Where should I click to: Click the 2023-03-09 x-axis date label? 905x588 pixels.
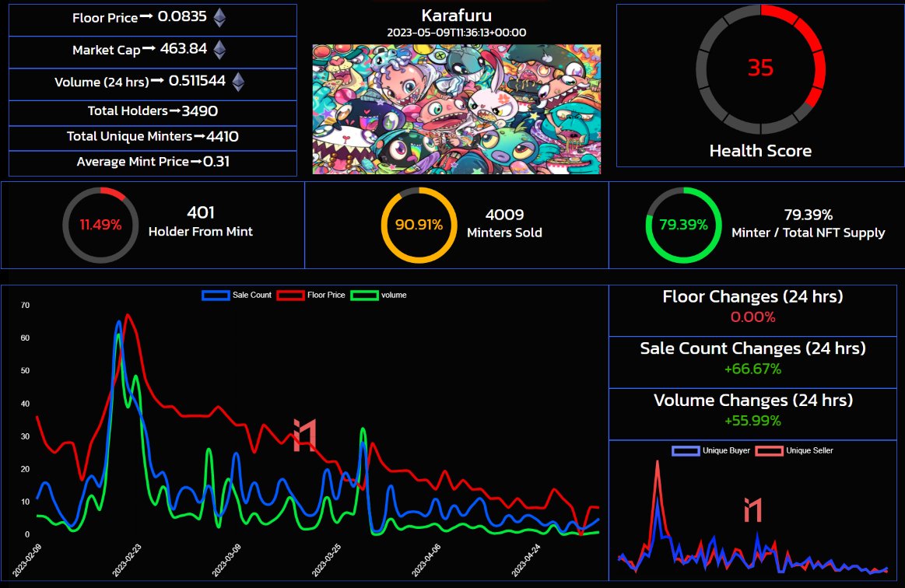(x=226, y=560)
